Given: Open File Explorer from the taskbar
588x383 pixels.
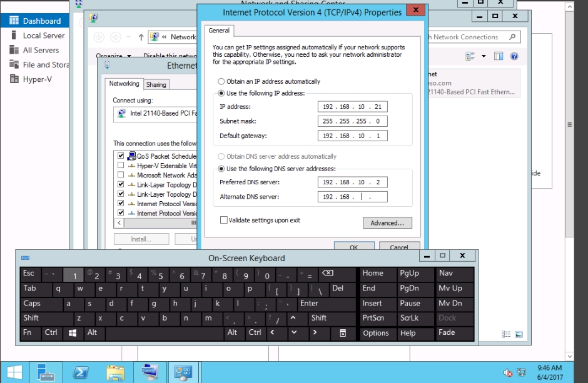Looking at the screenshot, I should tap(115, 372).
